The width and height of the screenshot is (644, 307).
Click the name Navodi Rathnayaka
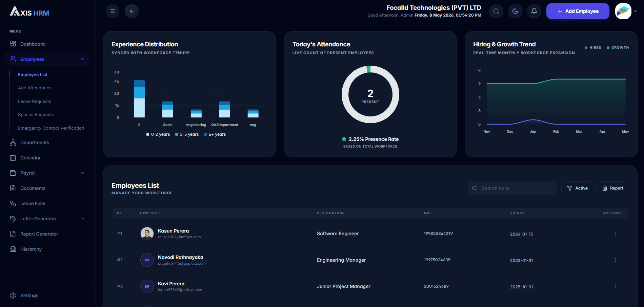(180, 257)
